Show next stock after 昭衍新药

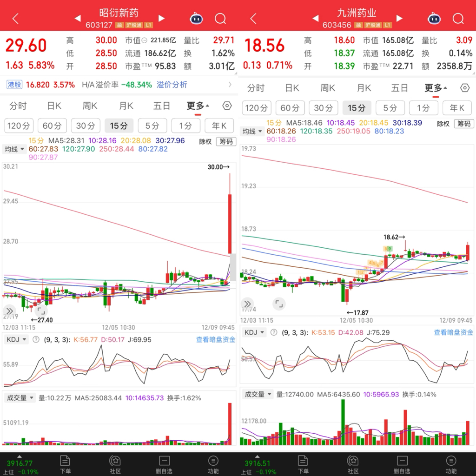161,19
